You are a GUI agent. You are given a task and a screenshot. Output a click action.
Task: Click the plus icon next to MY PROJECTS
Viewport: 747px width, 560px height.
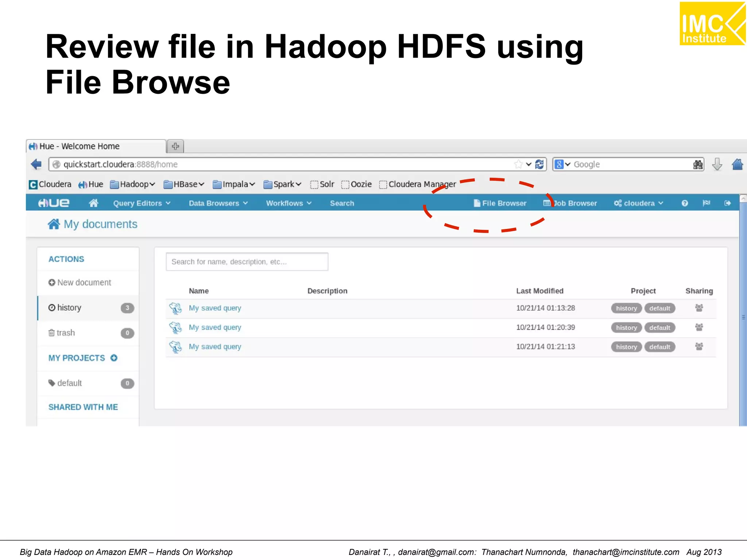pyautogui.click(x=114, y=358)
